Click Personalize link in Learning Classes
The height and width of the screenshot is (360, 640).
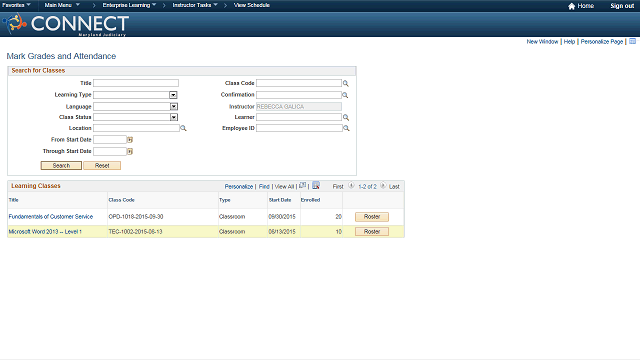coord(239,187)
